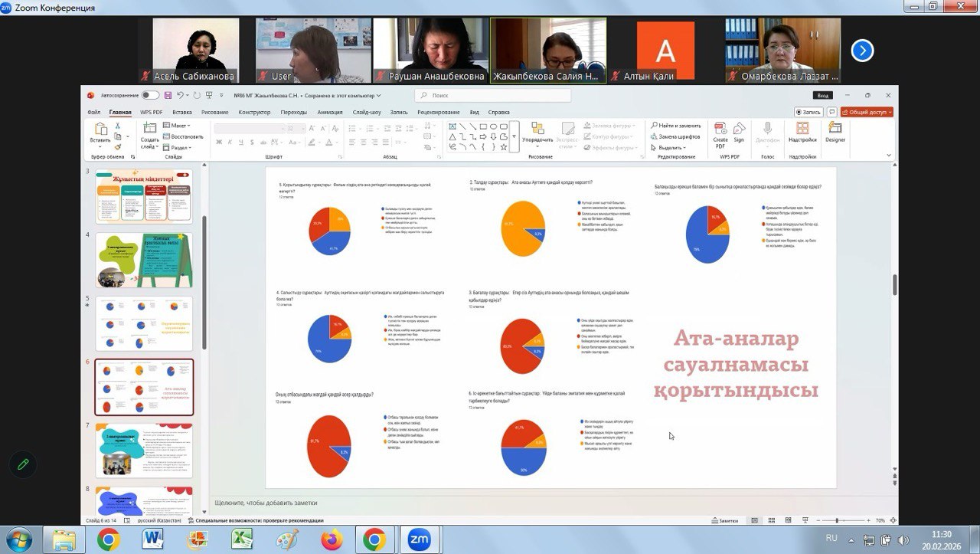Open the Вставка tab
The image size is (980, 554).
182,112
